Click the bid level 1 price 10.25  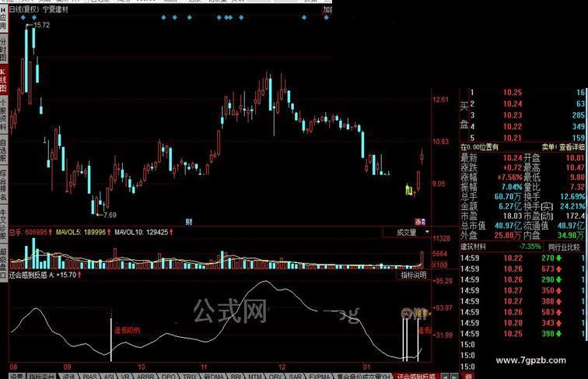click(513, 93)
